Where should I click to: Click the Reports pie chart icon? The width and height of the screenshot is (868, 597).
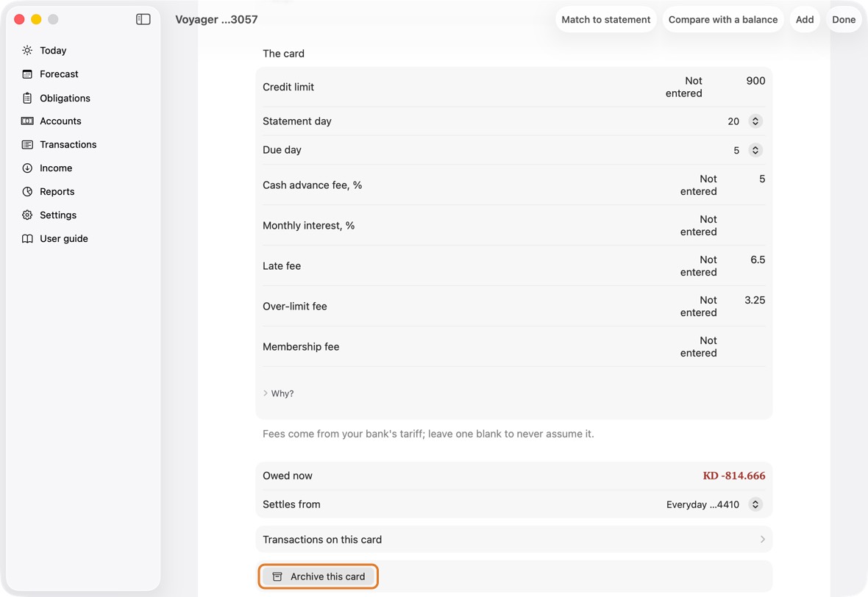[x=27, y=191]
